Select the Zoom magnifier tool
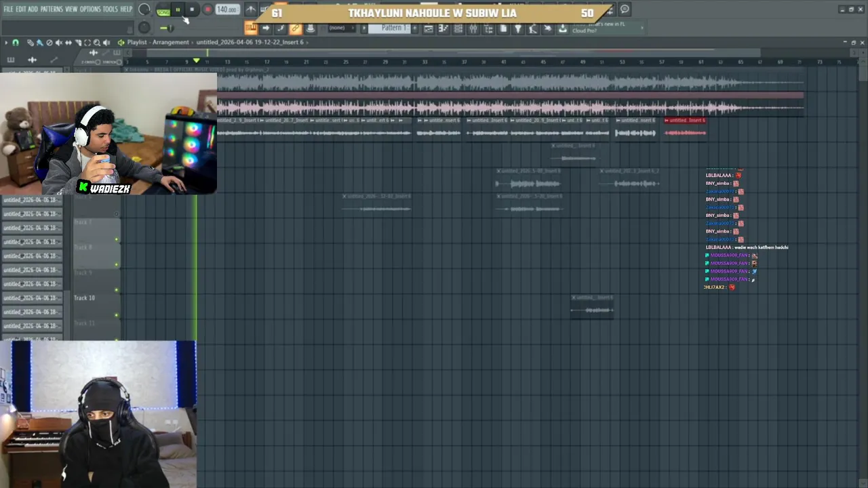 pyautogui.click(x=97, y=42)
